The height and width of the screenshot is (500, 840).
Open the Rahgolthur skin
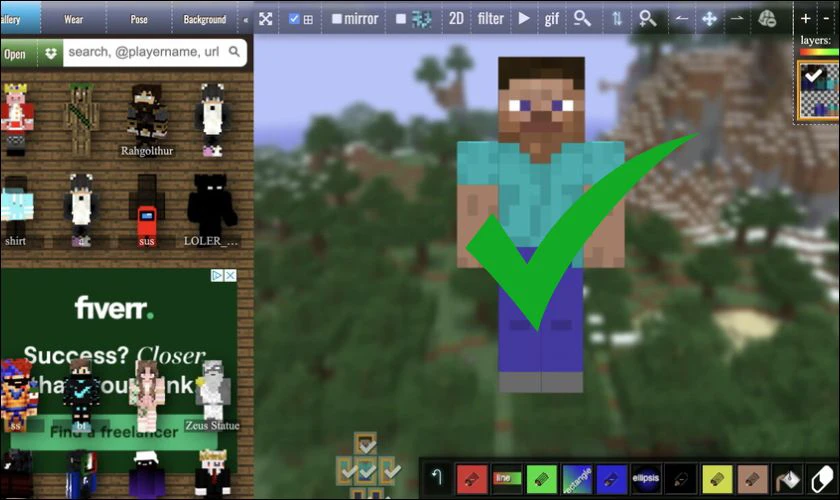(147, 121)
